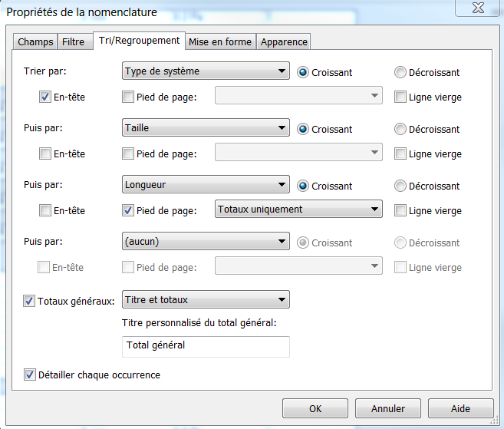
Task: Open the Filtre tab
Action: [x=74, y=42]
